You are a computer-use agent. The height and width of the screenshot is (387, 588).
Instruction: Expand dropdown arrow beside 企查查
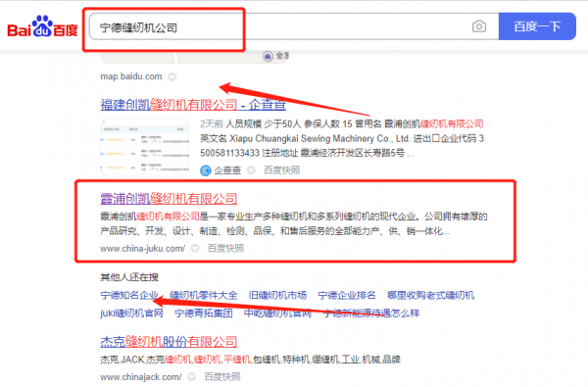pos(251,170)
